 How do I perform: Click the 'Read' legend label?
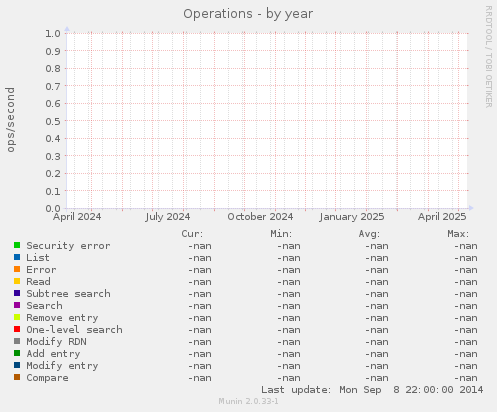click(38, 282)
